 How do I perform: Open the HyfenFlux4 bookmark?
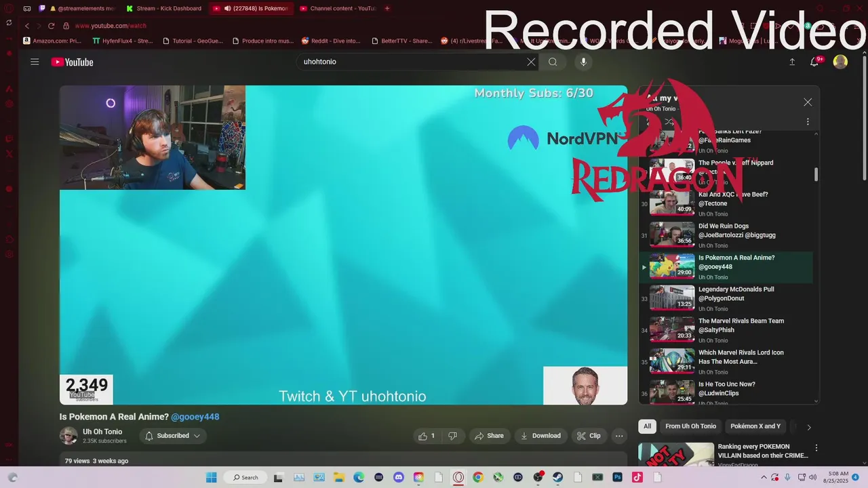[123, 41]
